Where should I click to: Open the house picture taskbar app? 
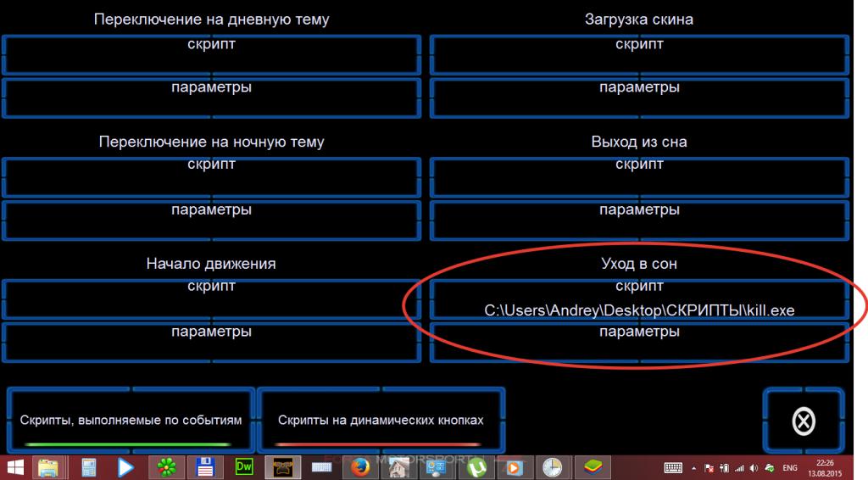(398, 468)
